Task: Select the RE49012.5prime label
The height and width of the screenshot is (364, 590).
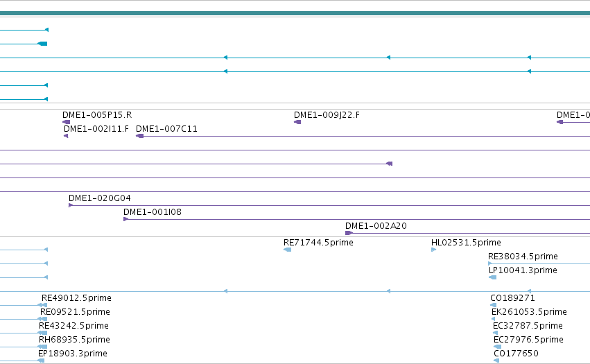Action: point(76,298)
